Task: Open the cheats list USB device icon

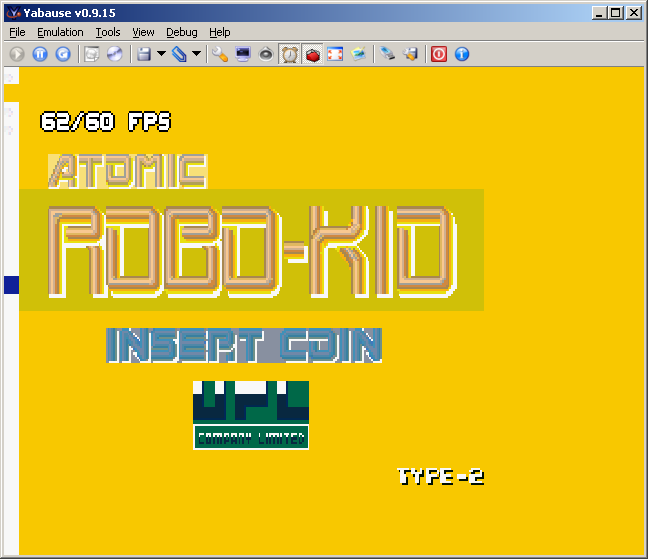Action: point(387,54)
